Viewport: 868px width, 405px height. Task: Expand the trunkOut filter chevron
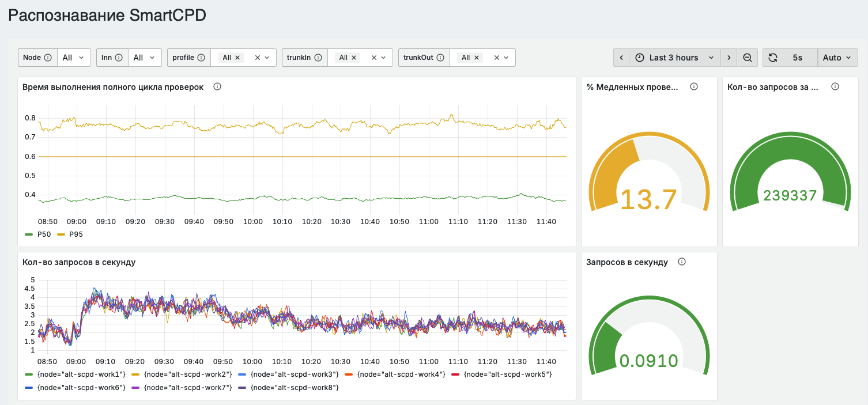point(506,58)
